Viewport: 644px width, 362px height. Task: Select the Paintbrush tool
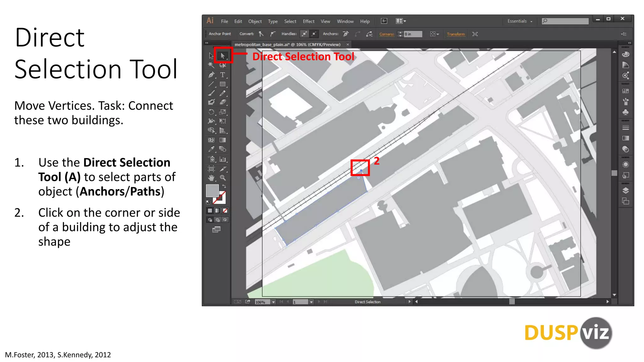(211, 93)
